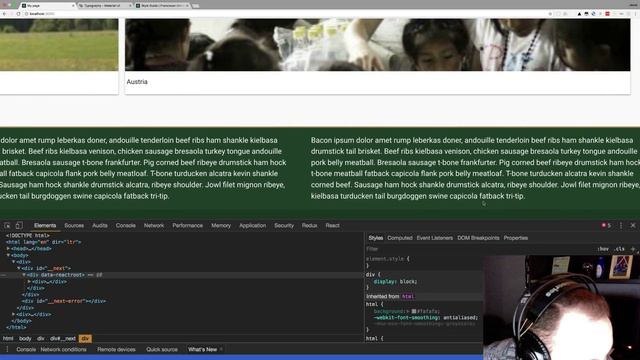Collapse the body element node
This screenshot has width=640, height=360.
click(8, 255)
